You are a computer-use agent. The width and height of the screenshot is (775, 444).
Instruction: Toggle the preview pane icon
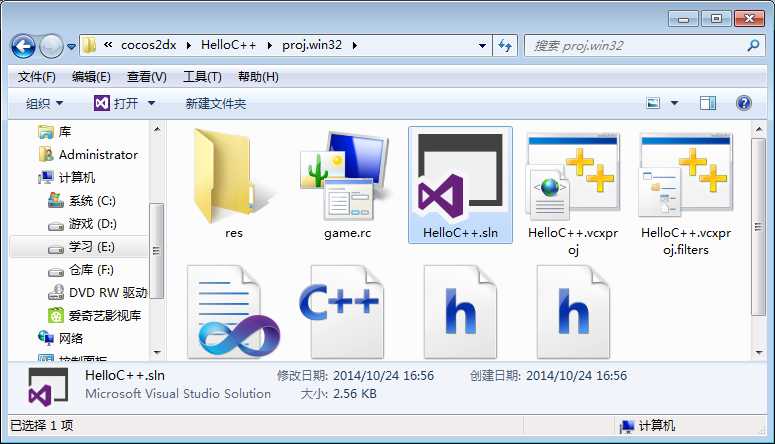coord(708,103)
